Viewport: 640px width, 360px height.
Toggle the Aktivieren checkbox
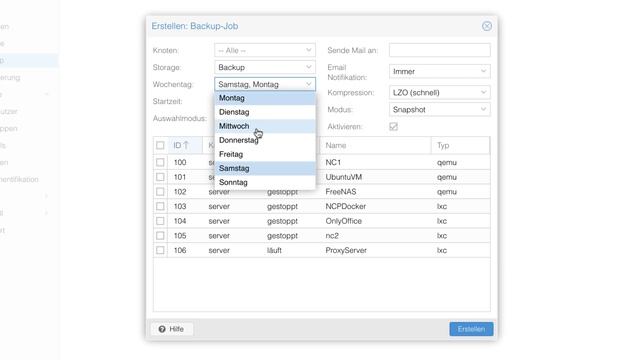pyautogui.click(x=393, y=127)
